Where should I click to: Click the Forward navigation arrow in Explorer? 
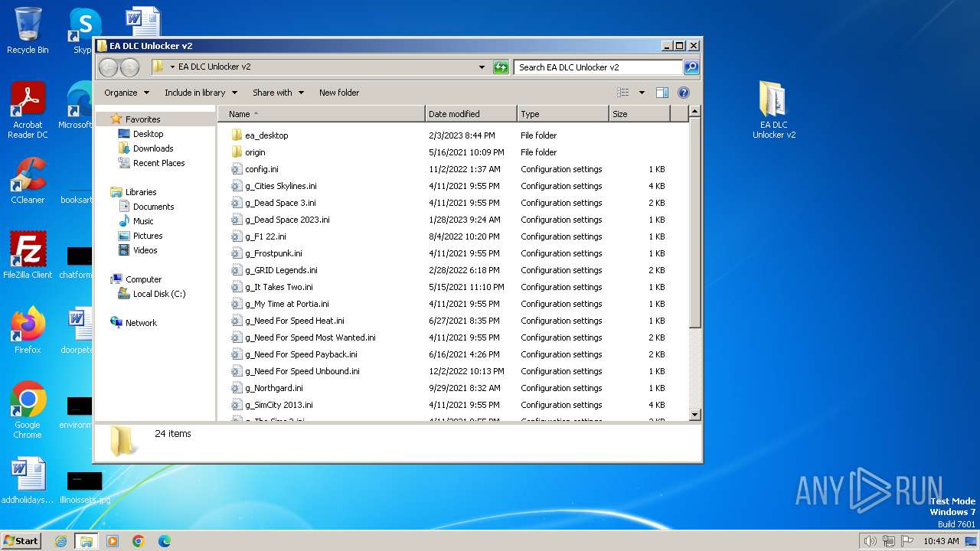point(129,67)
